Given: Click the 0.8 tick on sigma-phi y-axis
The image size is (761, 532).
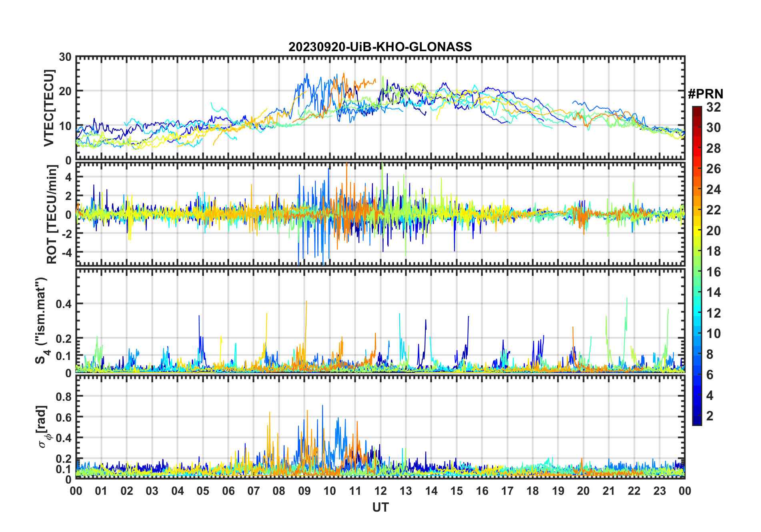Looking at the screenshot, I should pyautogui.click(x=63, y=396).
